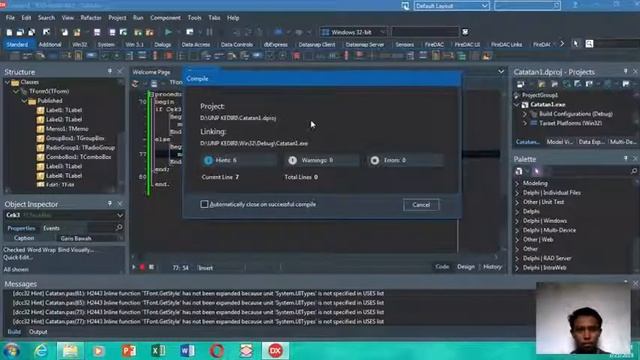Click the palette search magnifier icon next to the pointer tool

coord(589,44)
